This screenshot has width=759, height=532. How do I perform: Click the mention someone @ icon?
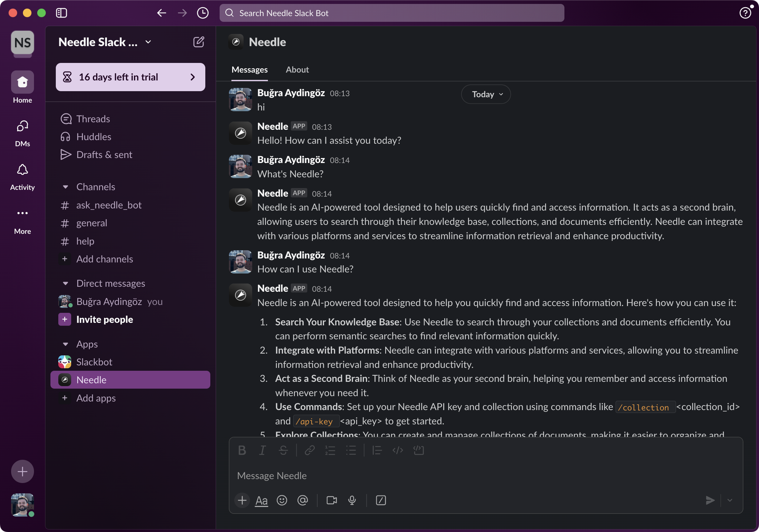(x=303, y=500)
